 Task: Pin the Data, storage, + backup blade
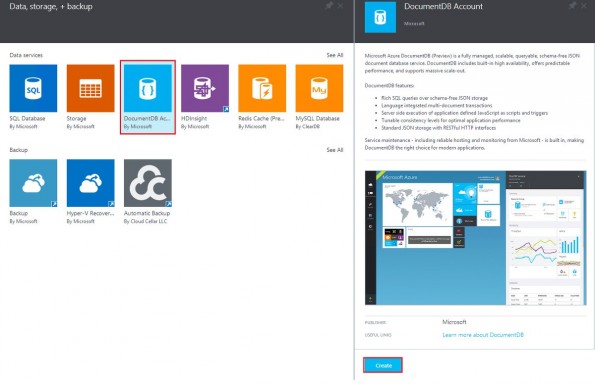329,5
